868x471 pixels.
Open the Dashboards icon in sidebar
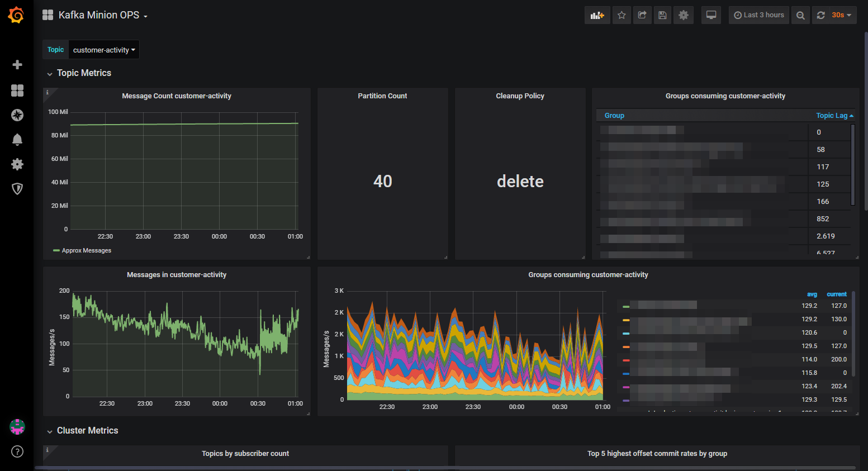coord(17,91)
